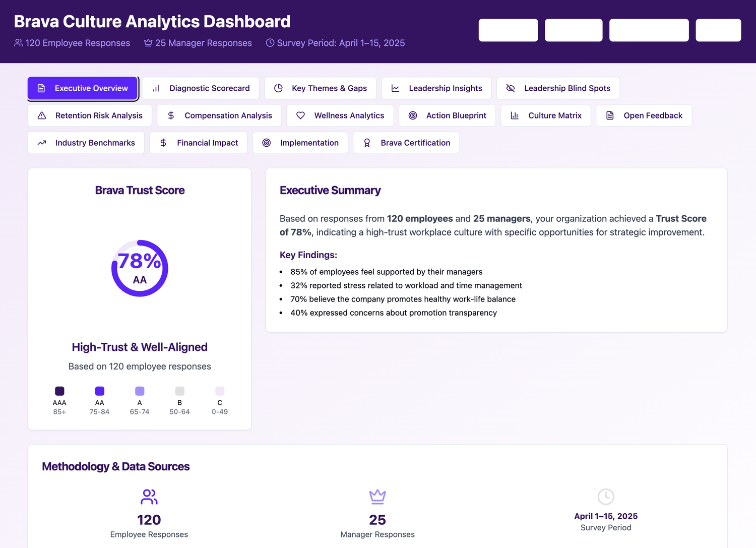Click the 78% circular trust score gauge

(x=140, y=268)
